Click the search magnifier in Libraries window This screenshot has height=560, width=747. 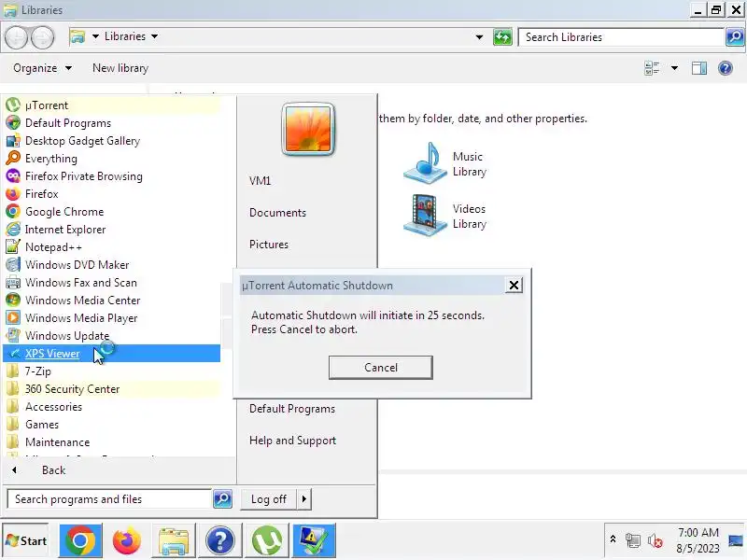735,36
